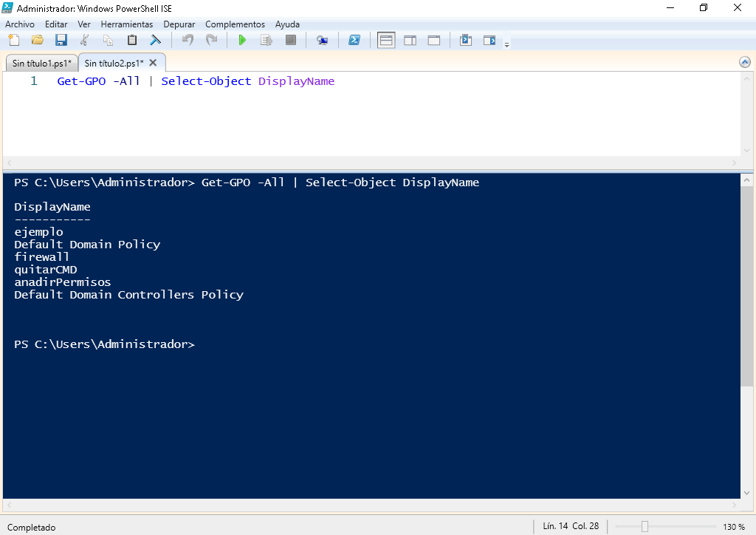Click the zoom slider handle in the status bar

pos(645,526)
